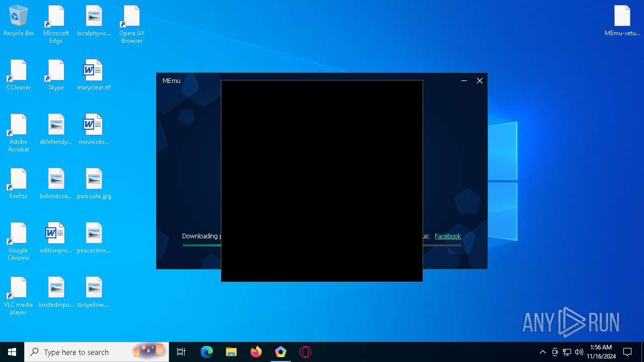
Task: Open the Recycle Bin desktop icon
Action: 19,21
